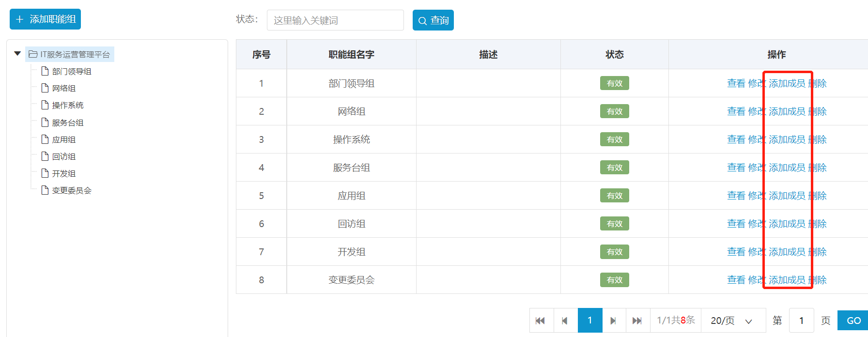Click the 查询 search button
Viewport: 868px width, 337px height.
point(433,20)
